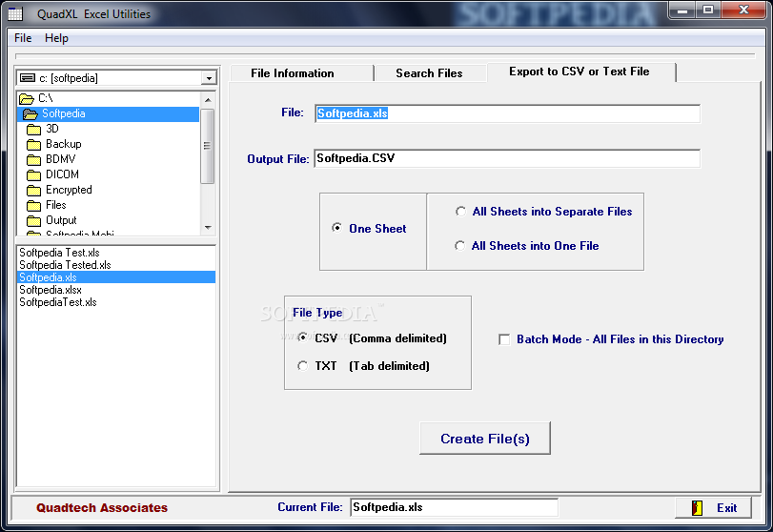Select the 3D folder label in directory list
This screenshot has width=773, height=532.
pyautogui.click(x=52, y=129)
